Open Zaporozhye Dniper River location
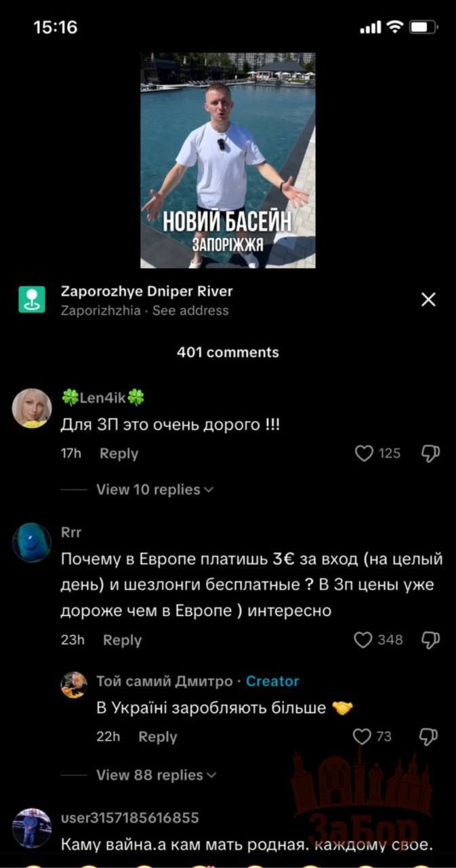This screenshot has height=868, width=456. coord(147,292)
